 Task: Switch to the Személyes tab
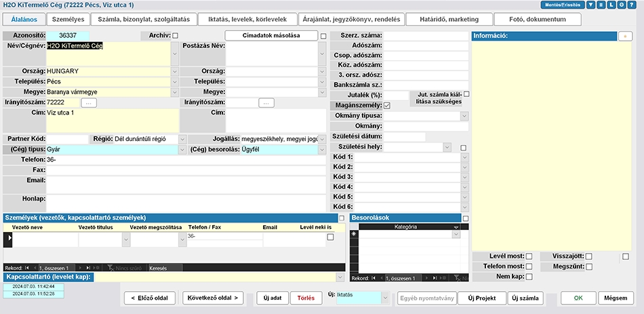68,20
